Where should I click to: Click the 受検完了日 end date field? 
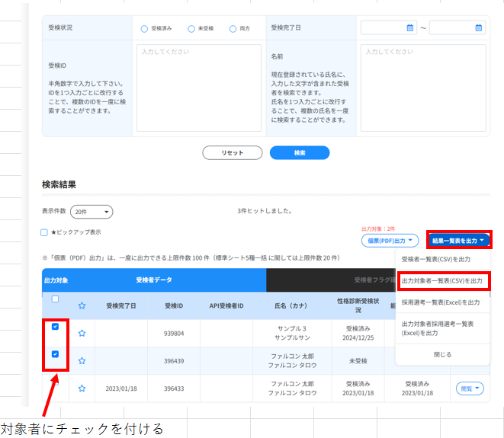coord(457,28)
